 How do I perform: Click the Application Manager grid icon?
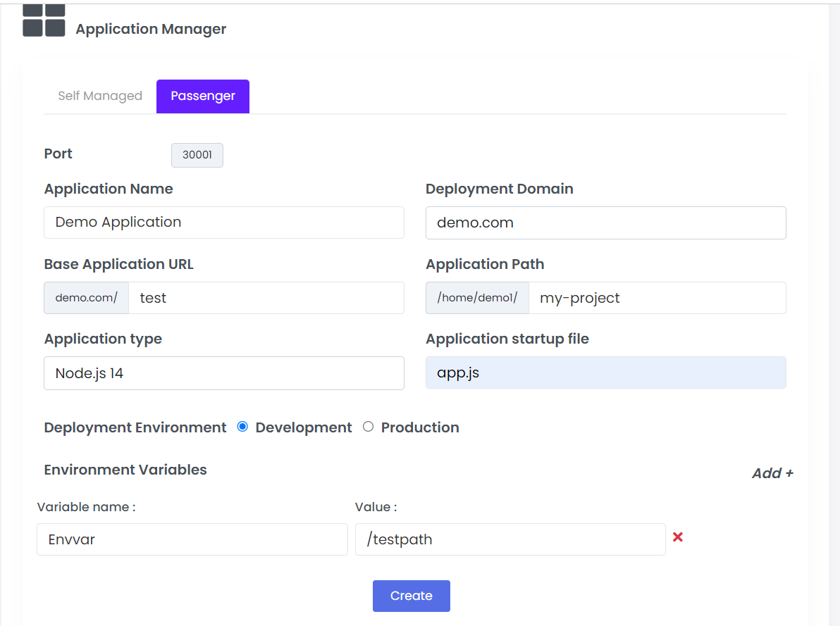click(x=44, y=20)
